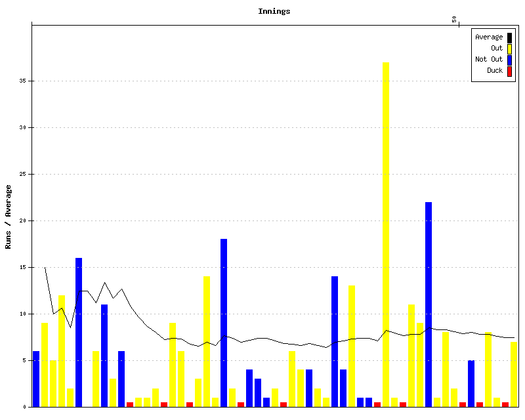Click the yellow bar reaching 12 runs

coord(62,351)
